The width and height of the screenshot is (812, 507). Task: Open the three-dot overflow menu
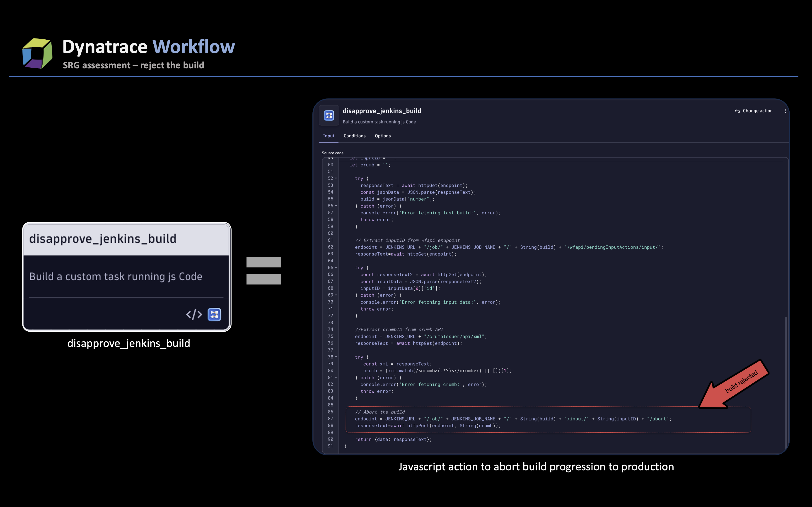(785, 111)
